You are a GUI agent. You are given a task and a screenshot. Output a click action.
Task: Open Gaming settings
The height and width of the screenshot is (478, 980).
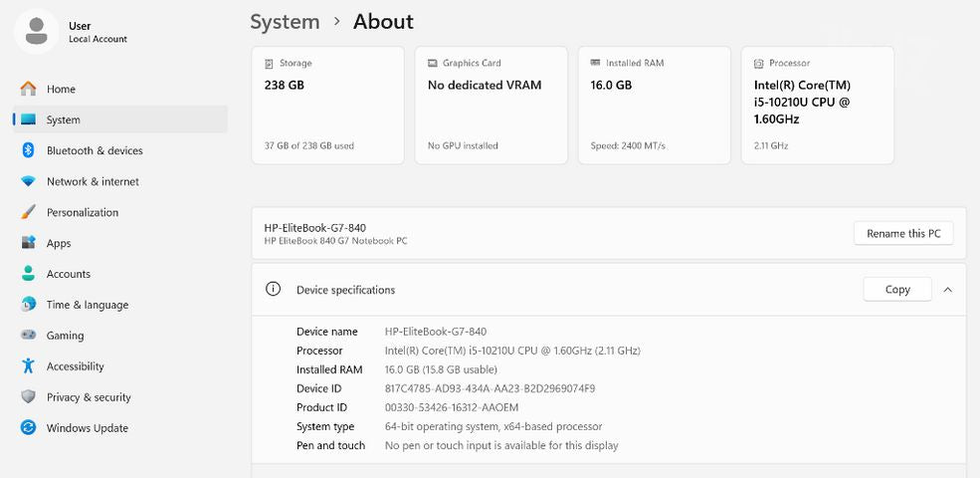pos(120,336)
